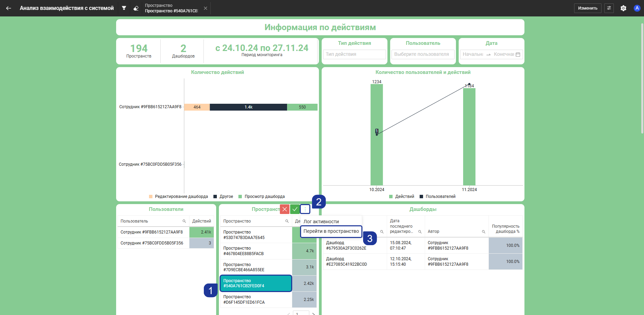Screen dimensions: 644x315
Task: Open the Выберите пользователя dropdown
Action: click(x=423, y=54)
